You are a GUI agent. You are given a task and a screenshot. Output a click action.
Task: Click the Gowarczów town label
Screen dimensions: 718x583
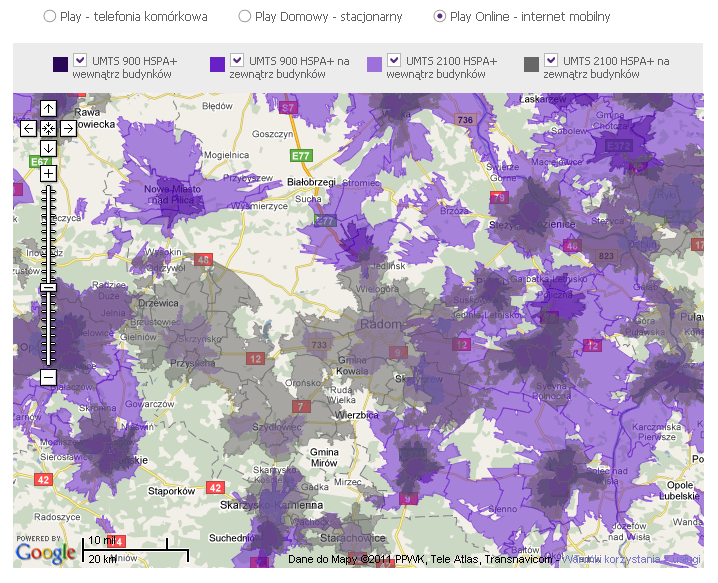150,404
